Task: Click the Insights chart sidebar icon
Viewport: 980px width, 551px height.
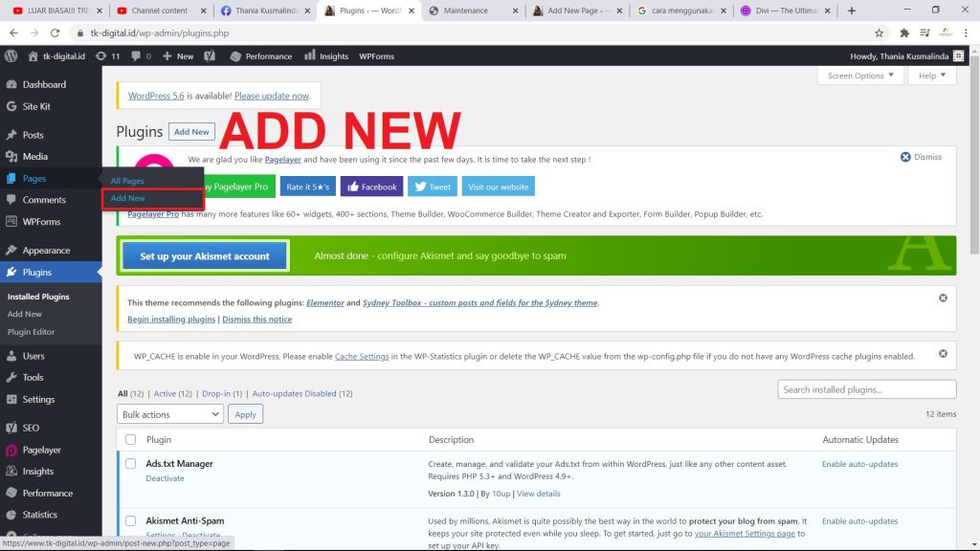Action: [11, 471]
